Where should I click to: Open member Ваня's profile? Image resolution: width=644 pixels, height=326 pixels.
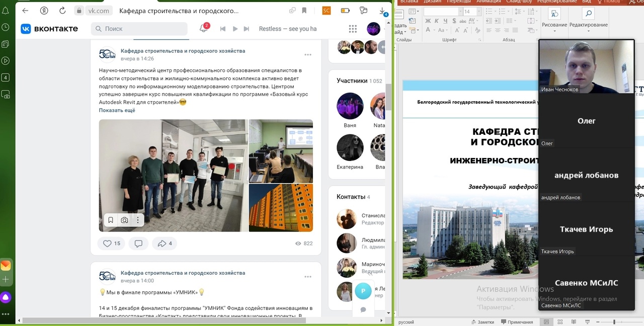350,106
